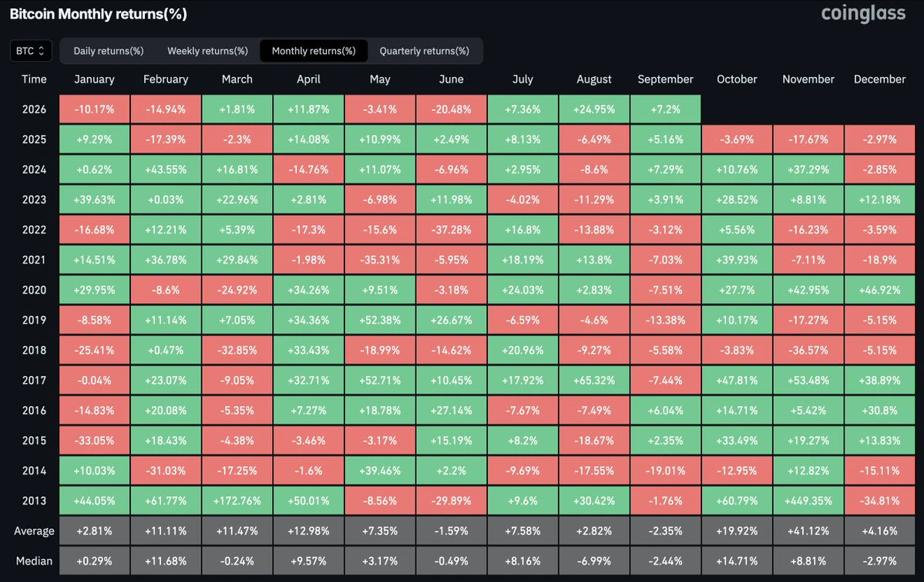The height and width of the screenshot is (582, 924).
Task: Click the August column header
Action: point(594,79)
